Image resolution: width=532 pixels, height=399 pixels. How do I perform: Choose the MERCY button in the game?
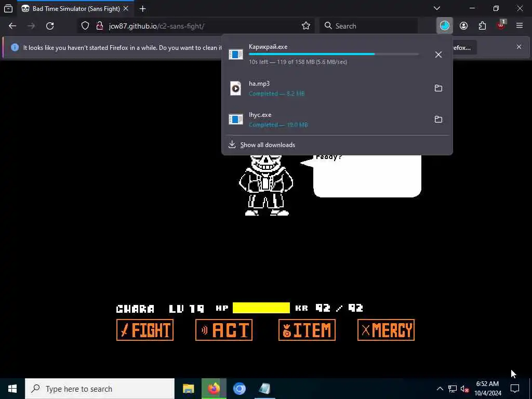coord(386,330)
